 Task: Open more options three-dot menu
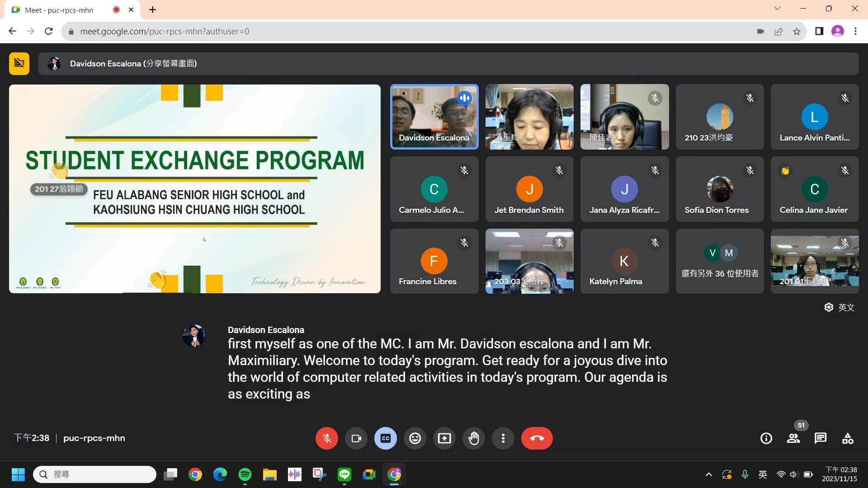(503, 438)
